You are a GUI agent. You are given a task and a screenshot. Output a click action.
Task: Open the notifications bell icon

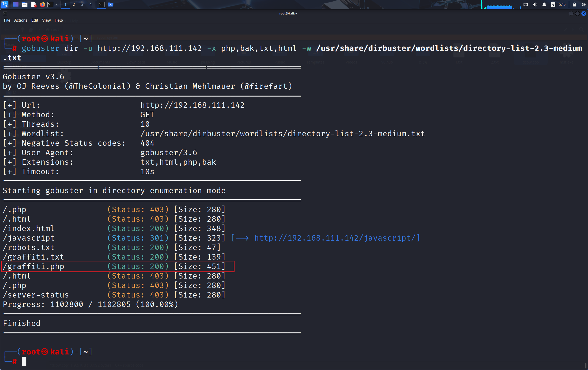tap(544, 4)
